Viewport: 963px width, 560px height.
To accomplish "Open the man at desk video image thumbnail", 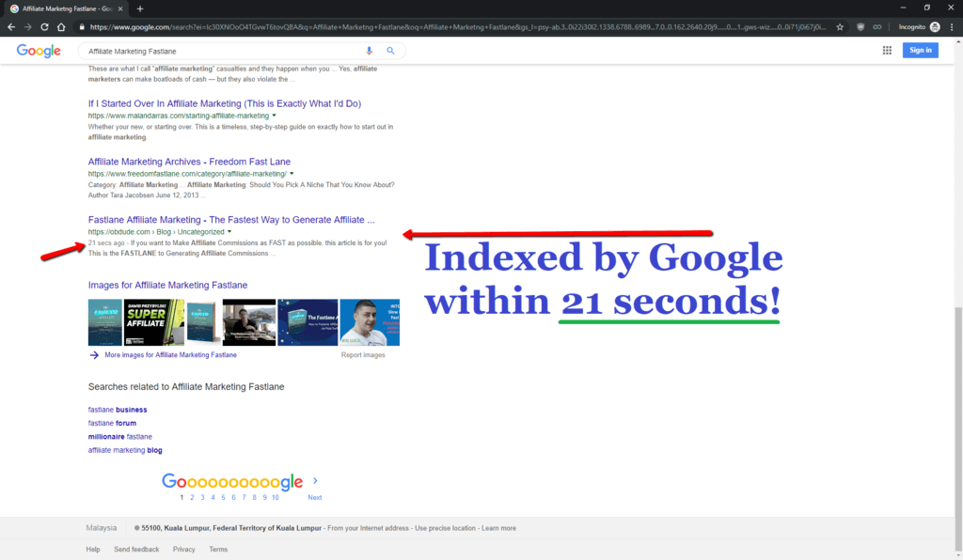I will [x=248, y=322].
